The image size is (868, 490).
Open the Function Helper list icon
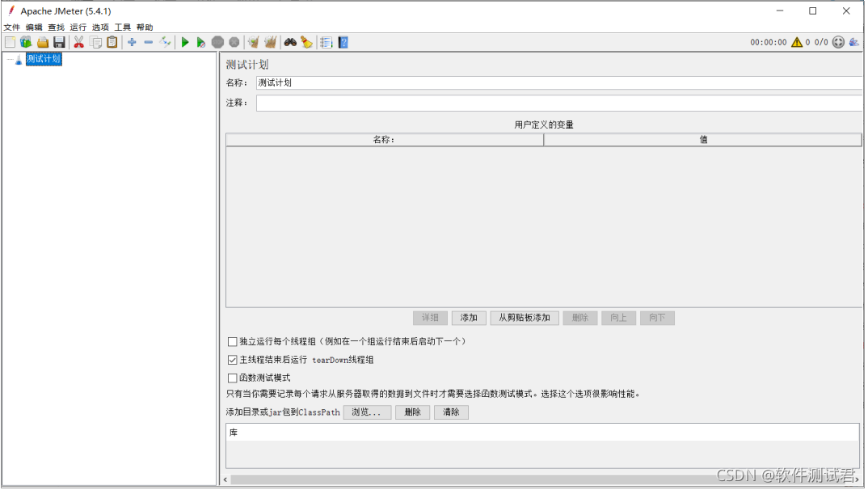pos(326,42)
